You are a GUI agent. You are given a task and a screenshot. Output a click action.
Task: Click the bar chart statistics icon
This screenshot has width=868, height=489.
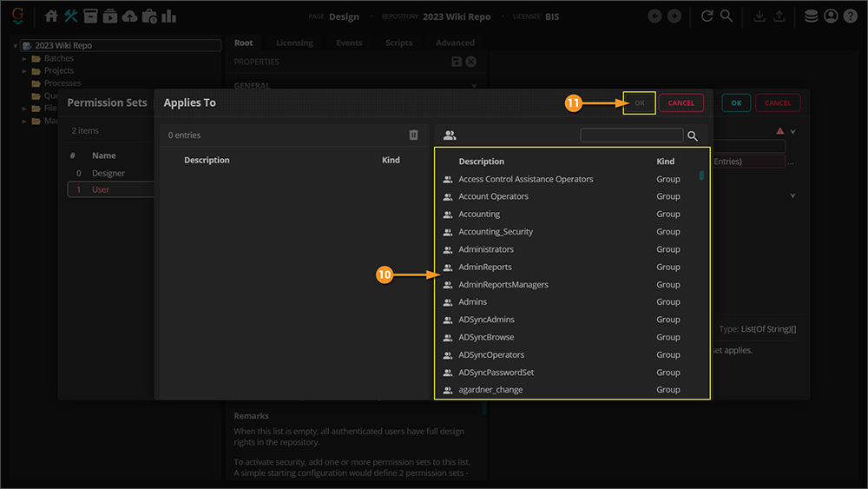pos(169,17)
